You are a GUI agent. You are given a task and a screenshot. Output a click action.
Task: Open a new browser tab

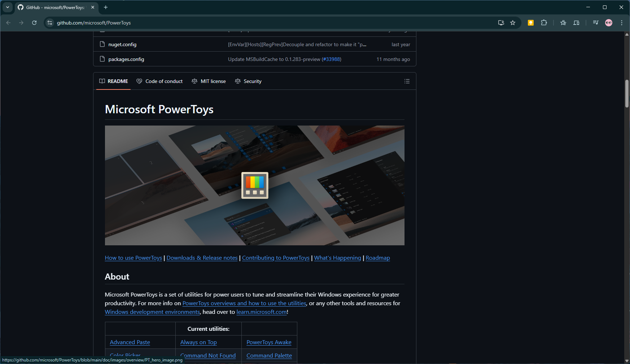[106, 7]
